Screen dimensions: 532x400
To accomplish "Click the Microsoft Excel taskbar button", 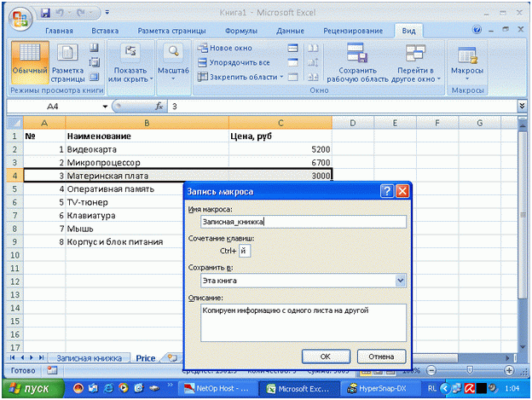I will click(x=298, y=389).
